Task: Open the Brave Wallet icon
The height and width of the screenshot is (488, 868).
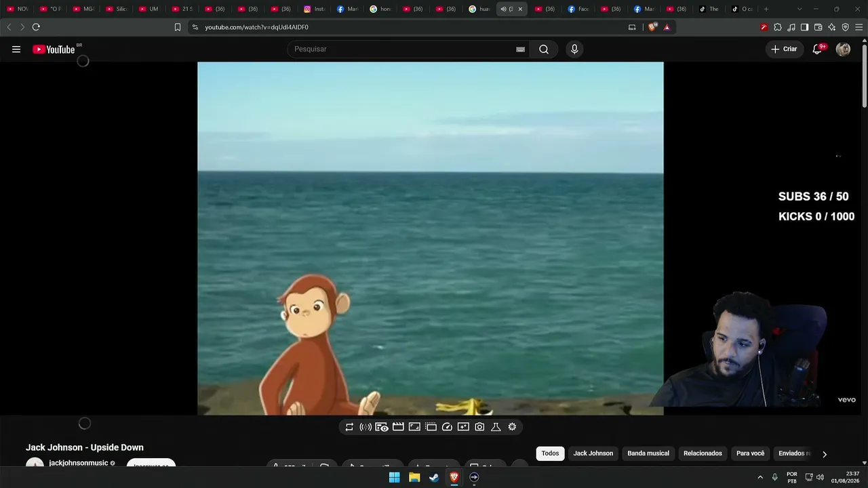Action: (818, 27)
